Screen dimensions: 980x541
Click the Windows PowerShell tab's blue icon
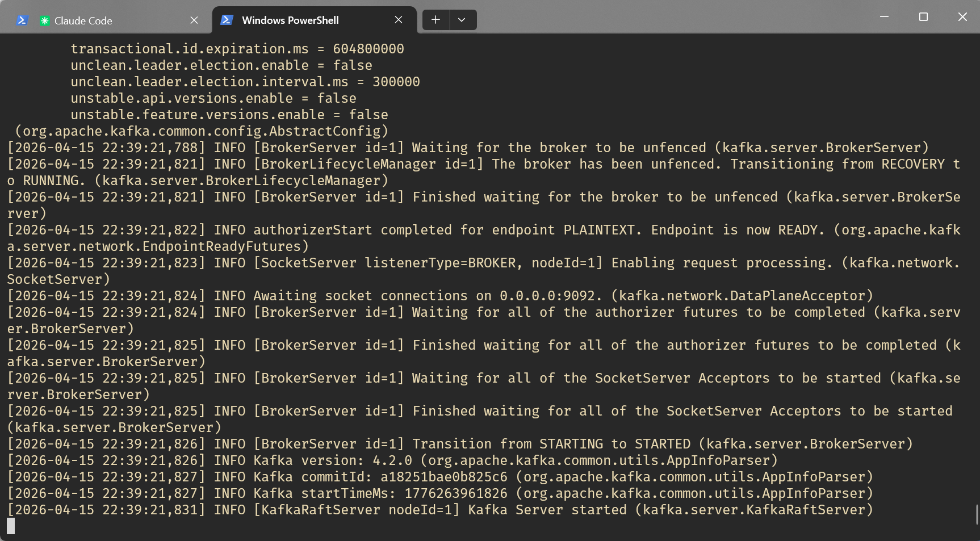[227, 20]
